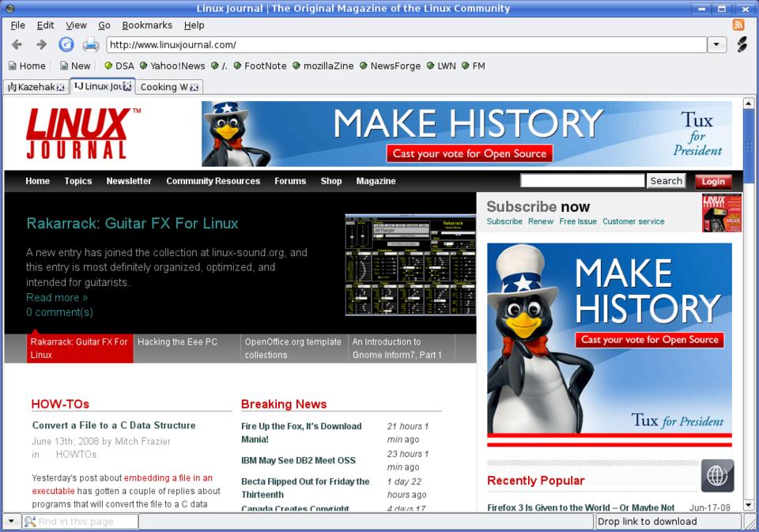Click the red Login button
This screenshot has width=759, height=532.
[x=713, y=181]
